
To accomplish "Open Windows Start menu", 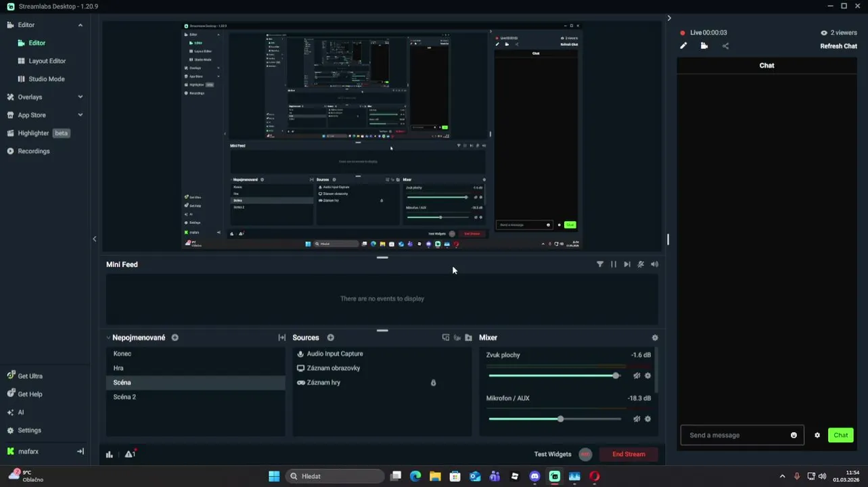I will (274, 476).
